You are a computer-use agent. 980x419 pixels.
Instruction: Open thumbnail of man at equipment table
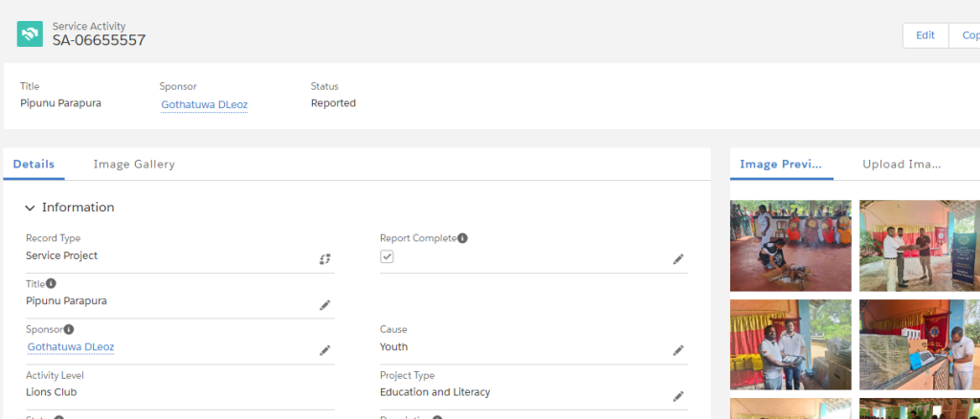click(x=920, y=344)
